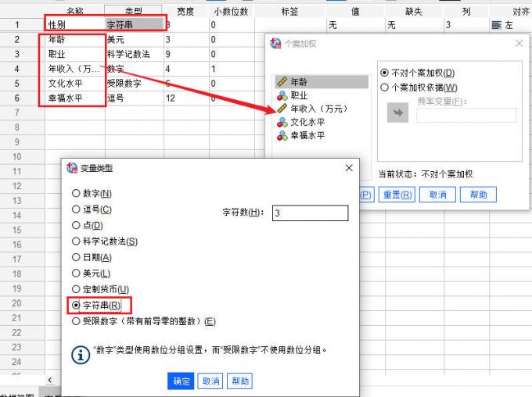Click 取消 in 个案加权 dialog
The width and height of the screenshot is (532, 397).
coord(437,195)
